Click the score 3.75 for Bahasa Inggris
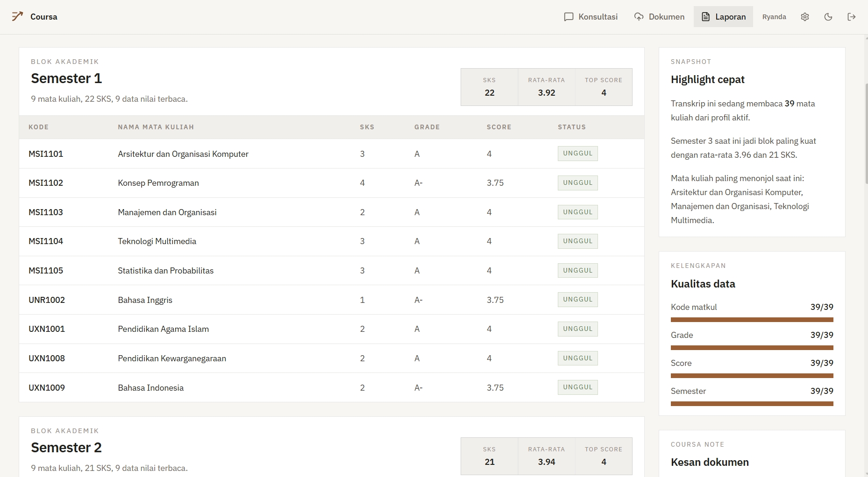 point(495,300)
